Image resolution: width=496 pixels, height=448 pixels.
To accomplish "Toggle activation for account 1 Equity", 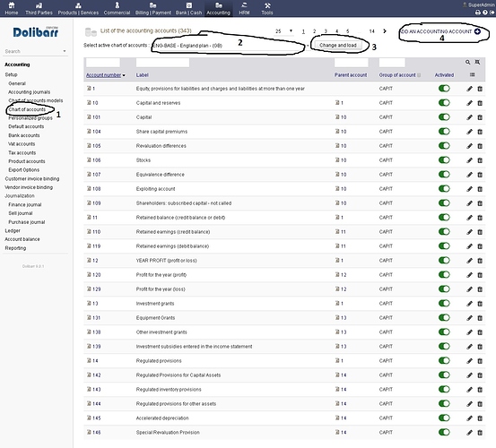I will 444,89.
